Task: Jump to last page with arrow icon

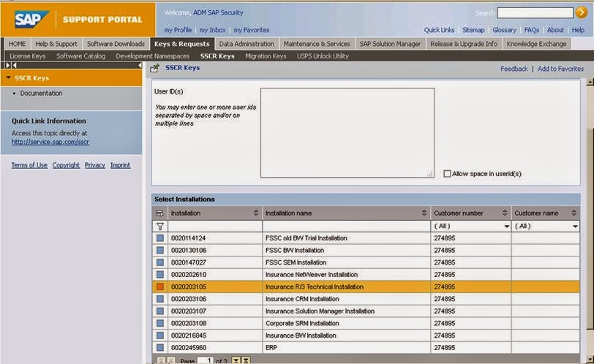Action: tap(247, 360)
